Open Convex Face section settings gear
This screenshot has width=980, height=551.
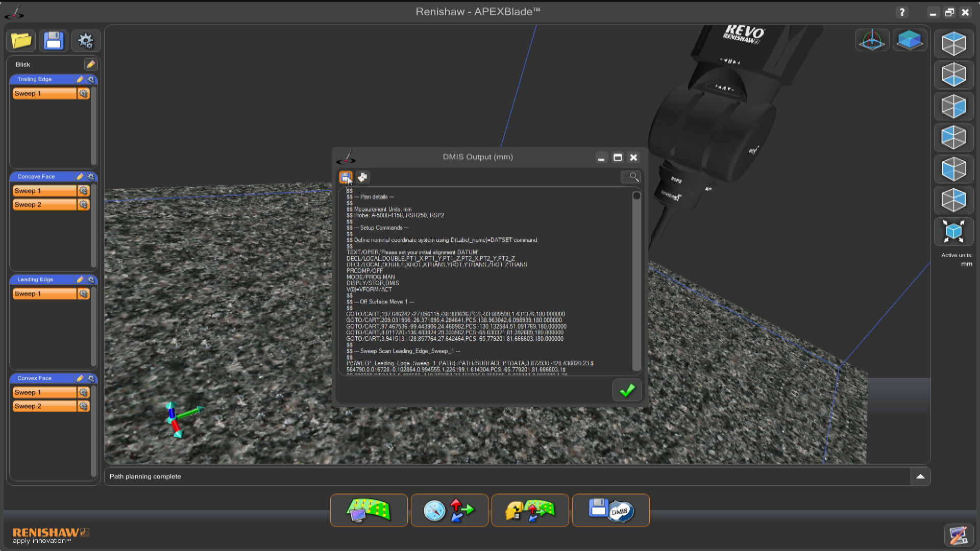(91, 379)
